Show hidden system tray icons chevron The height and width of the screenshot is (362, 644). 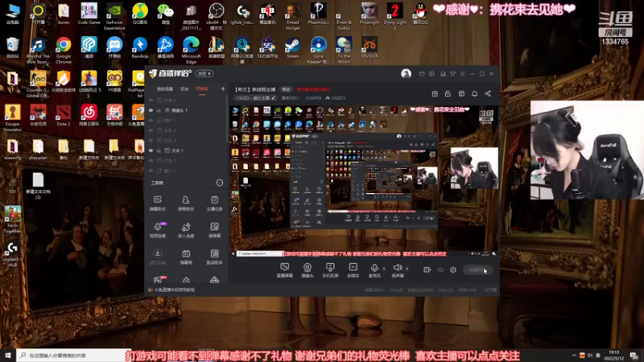click(x=574, y=356)
